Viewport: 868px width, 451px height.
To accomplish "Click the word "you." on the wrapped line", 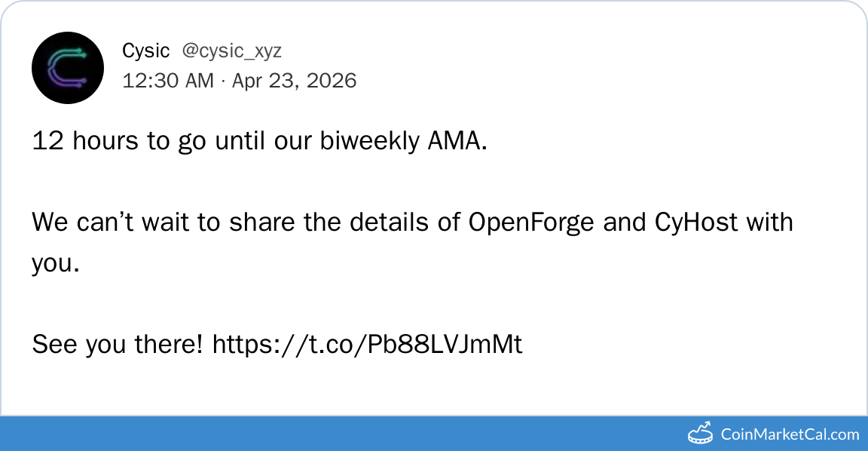I will click(55, 263).
